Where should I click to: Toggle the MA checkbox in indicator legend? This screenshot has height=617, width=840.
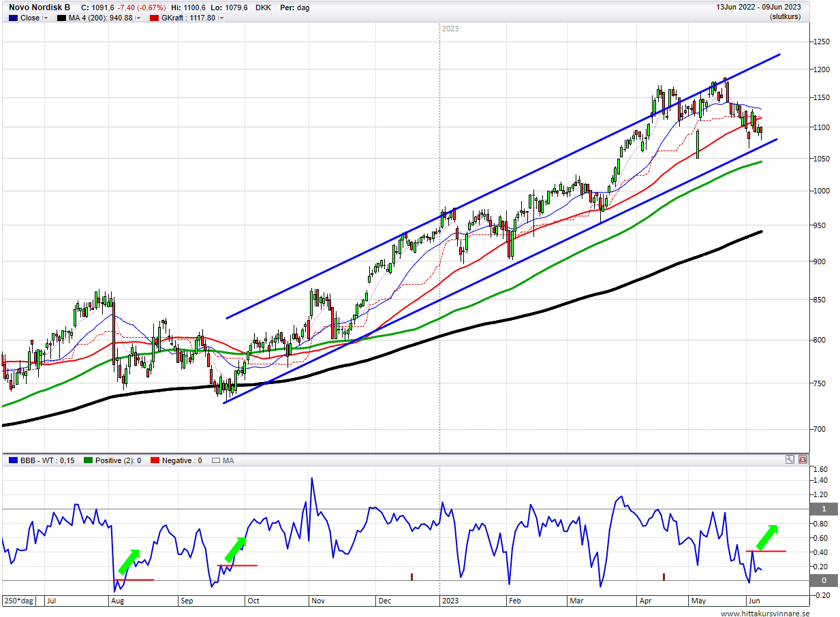pos(216,460)
